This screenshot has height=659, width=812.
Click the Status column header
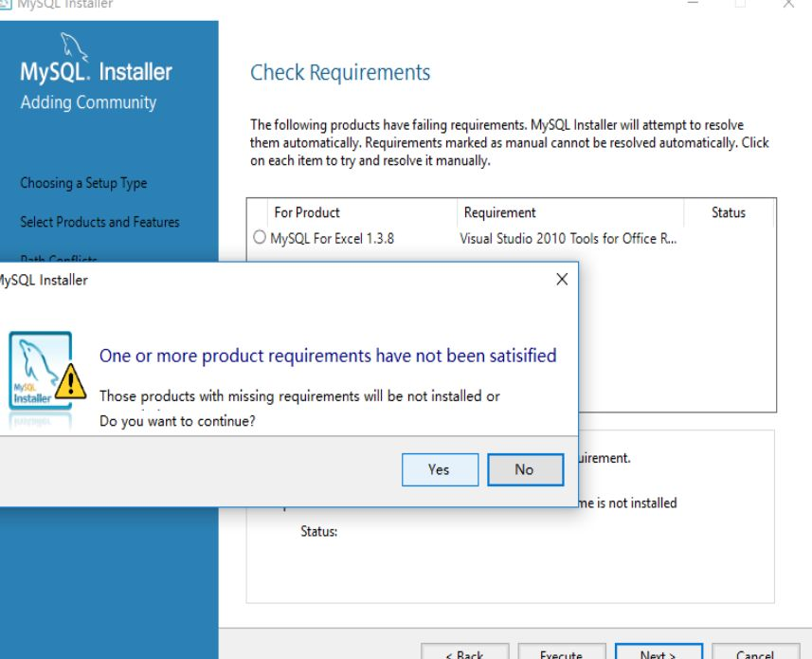(x=728, y=212)
